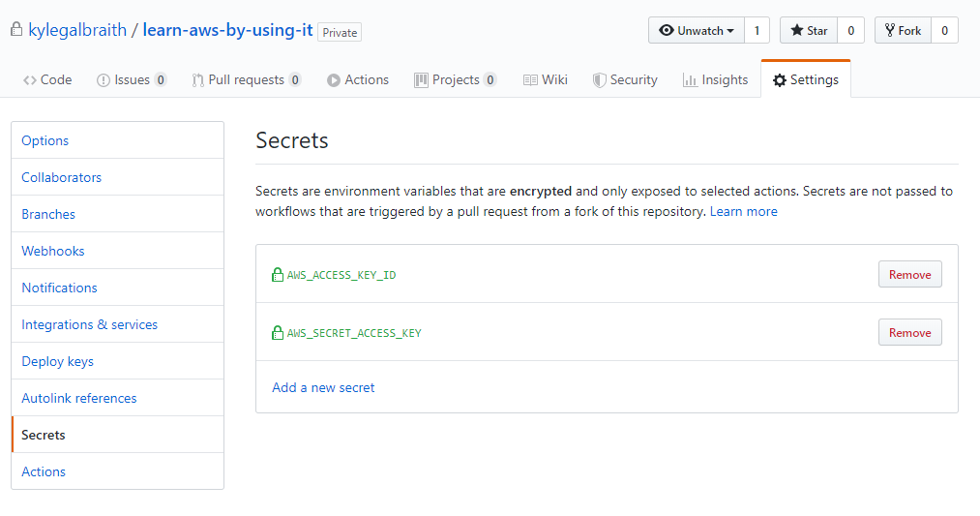Open Deploy keys in the sidebar

[117, 361]
